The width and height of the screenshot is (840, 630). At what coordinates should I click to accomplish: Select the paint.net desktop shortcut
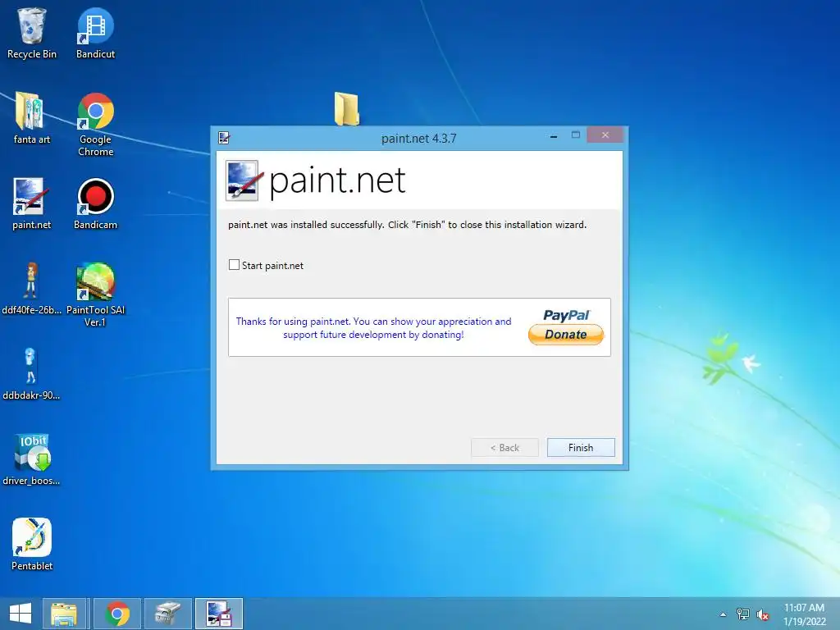[x=32, y=204]
